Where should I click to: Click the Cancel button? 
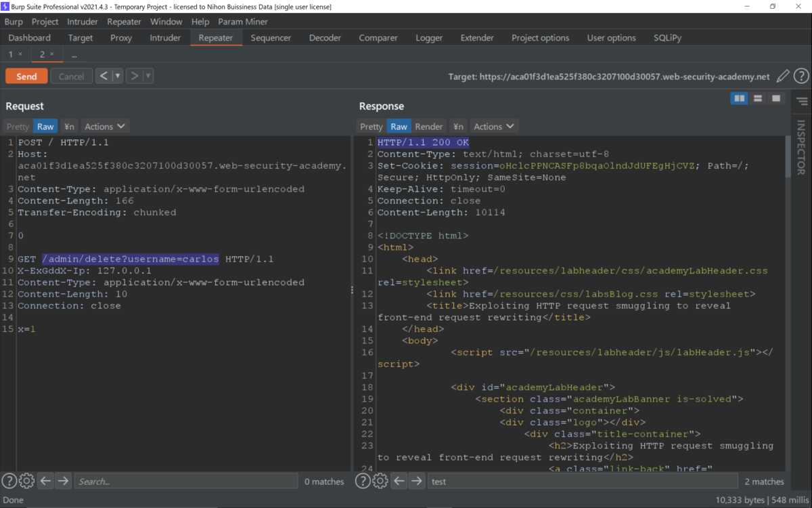tap(71, 77)
